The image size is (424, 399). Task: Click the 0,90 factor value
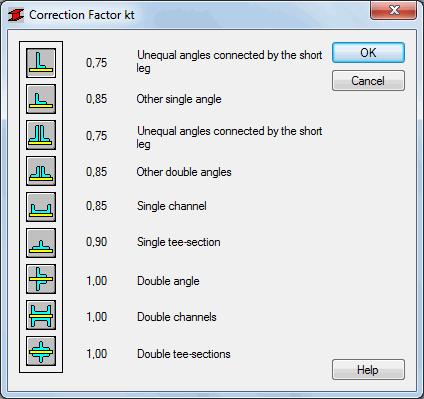click(96, 242)
